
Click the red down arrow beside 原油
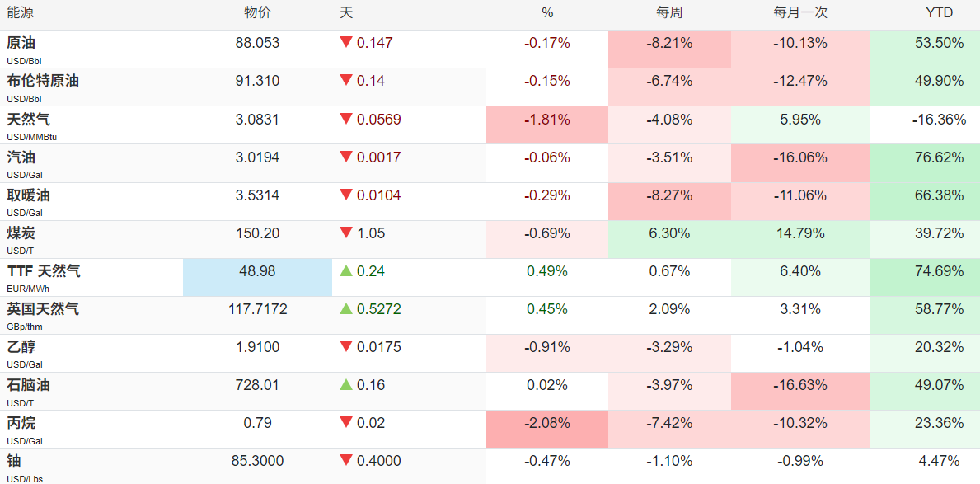click(x=345, y=43)
